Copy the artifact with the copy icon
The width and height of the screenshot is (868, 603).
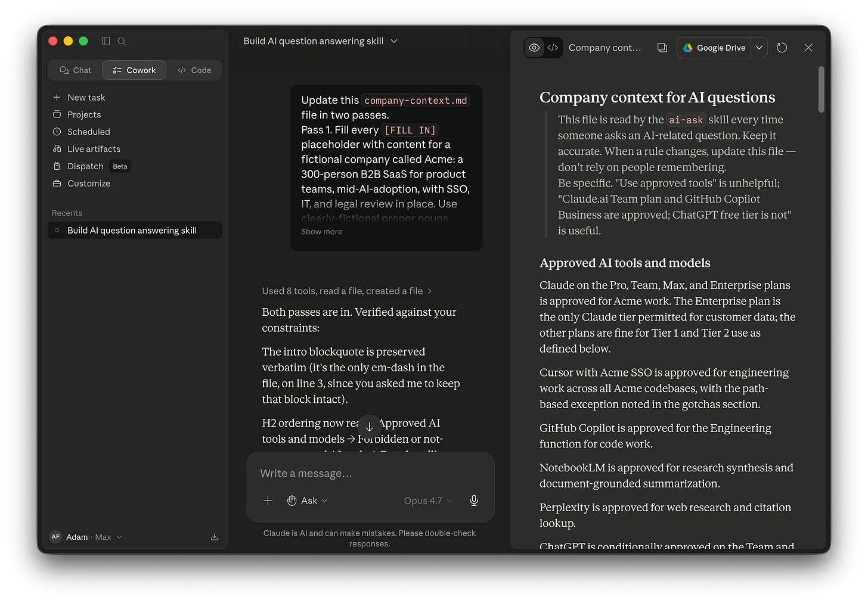pos(662,48)
